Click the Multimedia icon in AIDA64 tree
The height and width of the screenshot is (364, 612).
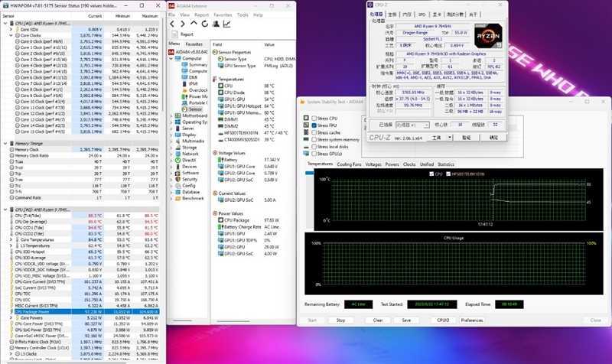click(x=177, y=141)
